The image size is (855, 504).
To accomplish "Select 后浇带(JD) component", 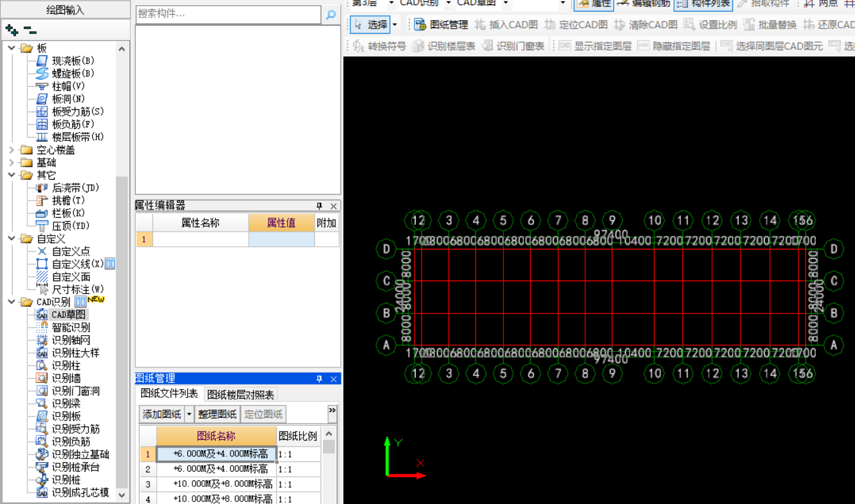I will 76,188.
